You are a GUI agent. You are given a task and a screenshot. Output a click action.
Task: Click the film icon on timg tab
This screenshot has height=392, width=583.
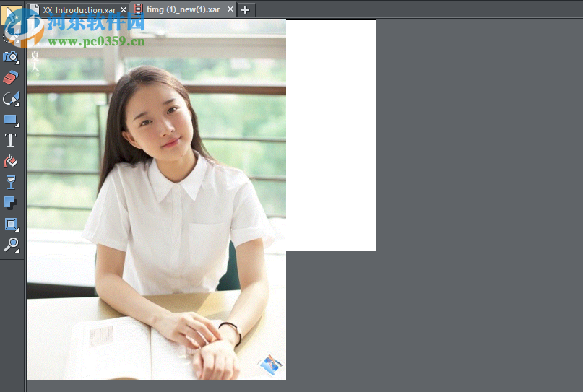coord(138,9)
